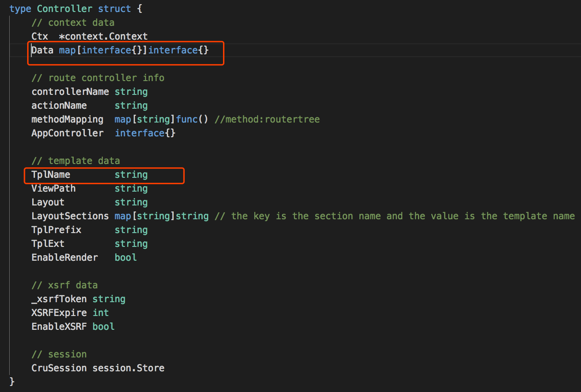
Task: Click the "TplPrefix" field name
Action: pyautogui.click(x=56, y=230)
